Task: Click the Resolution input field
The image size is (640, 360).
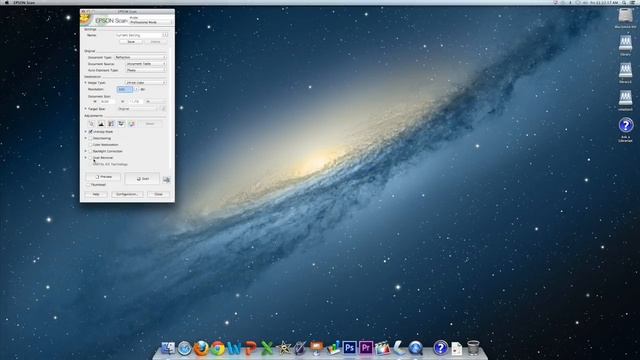Action: pos(124,89)
